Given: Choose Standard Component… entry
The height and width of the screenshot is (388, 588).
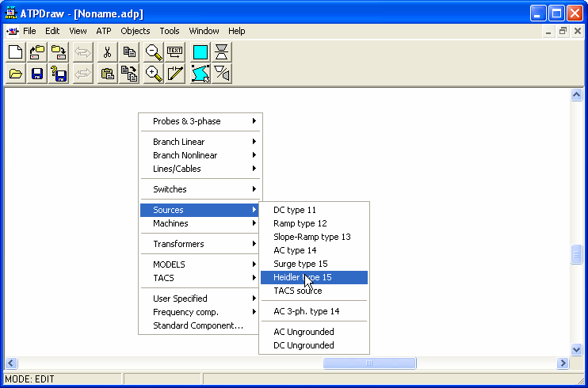Looking at the screenshot, I should tap(200, 325).
